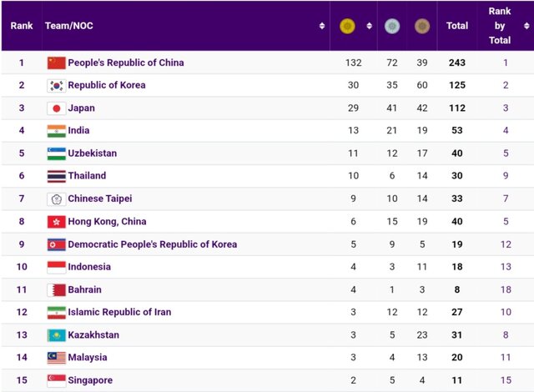534x392 pixels.
Task: Click the India flag icon
Action: (56, 131)
